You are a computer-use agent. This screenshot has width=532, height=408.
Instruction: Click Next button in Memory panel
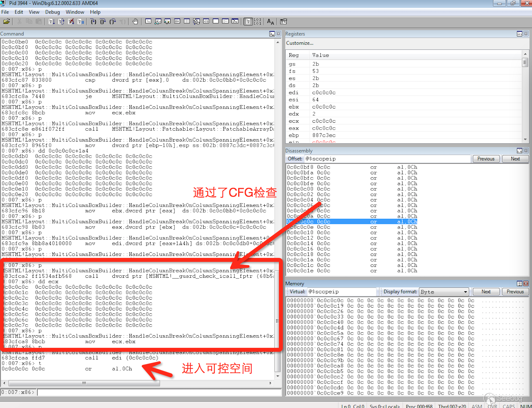point(486,292)
